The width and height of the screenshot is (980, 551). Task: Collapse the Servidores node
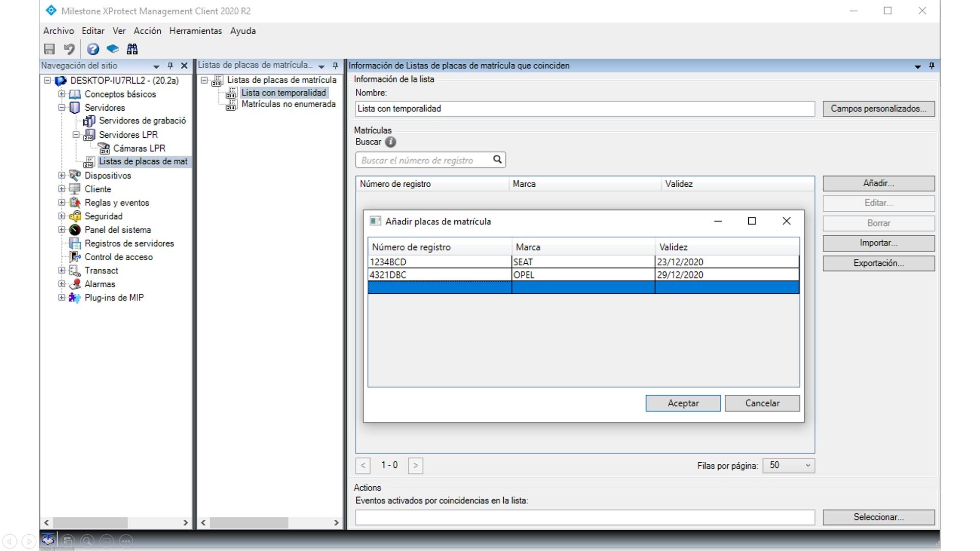pos(62,108)
